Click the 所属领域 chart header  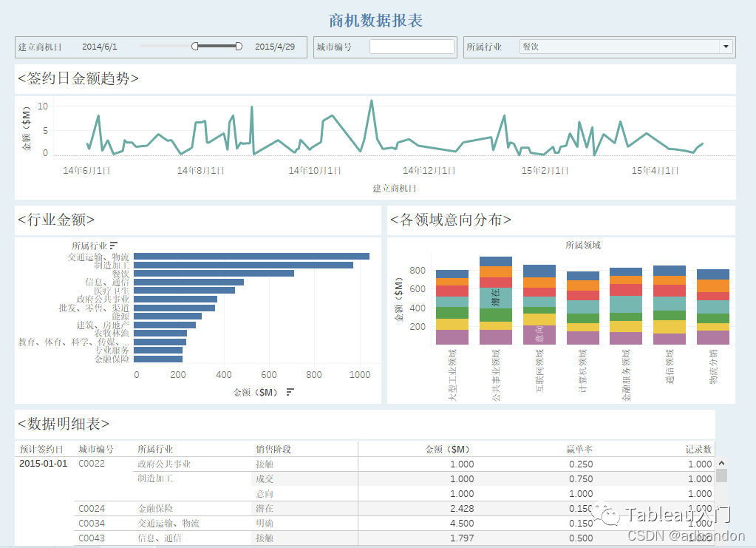click(x=583, y=246)
